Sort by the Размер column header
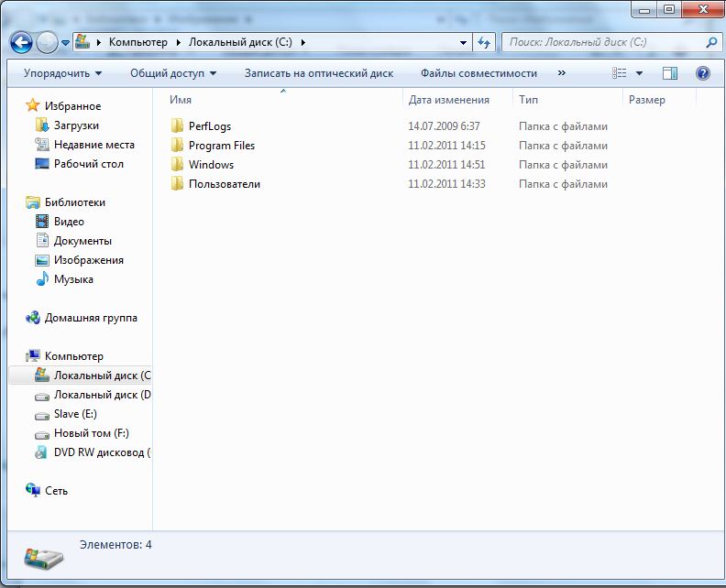This screenshot has height=588, width=726. point(647,100)
